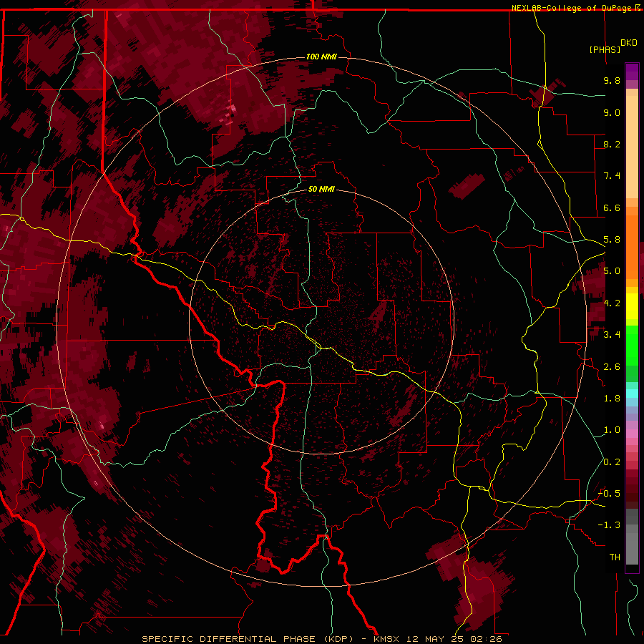
Task: Click the 100 NMI range ring label
Action: pos(321,57)
